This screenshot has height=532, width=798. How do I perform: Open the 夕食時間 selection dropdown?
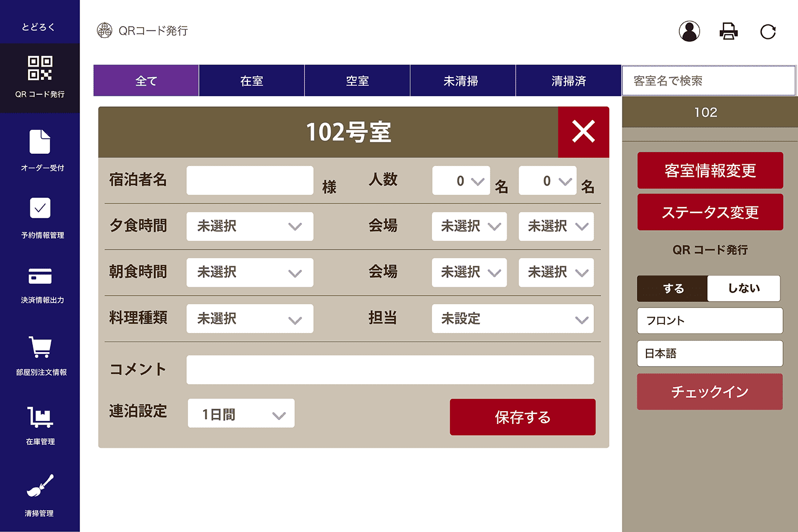click(250, 226)
